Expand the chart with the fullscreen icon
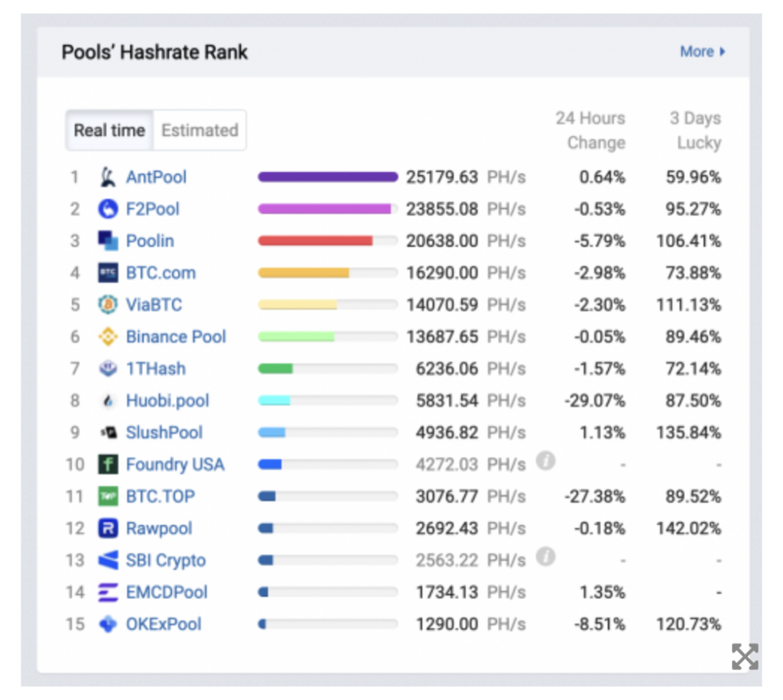The width and height of the screenshot is (783, 700). point(745,656)
